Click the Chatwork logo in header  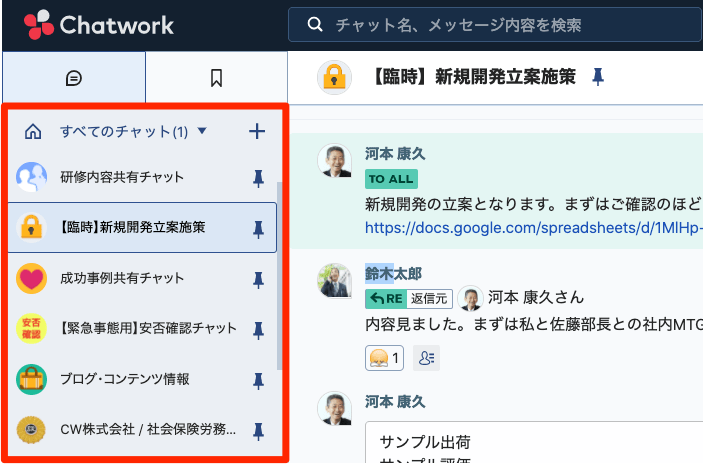[x=98, y=25]
